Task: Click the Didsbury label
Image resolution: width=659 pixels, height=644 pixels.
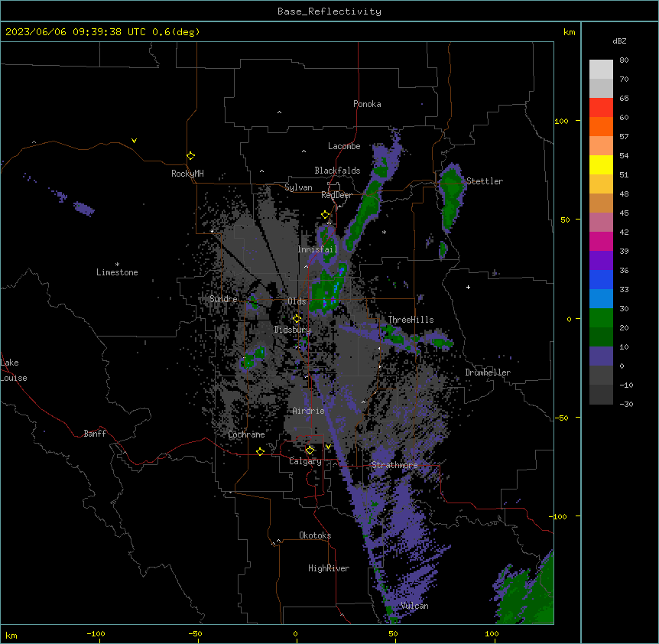Action: click(293, 330)
